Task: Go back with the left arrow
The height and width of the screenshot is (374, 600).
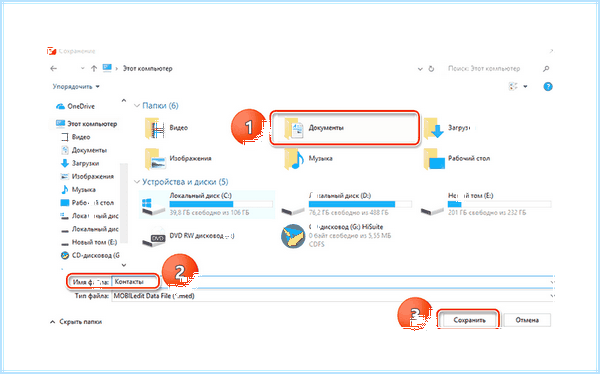Action: click(x=54, y=69)
